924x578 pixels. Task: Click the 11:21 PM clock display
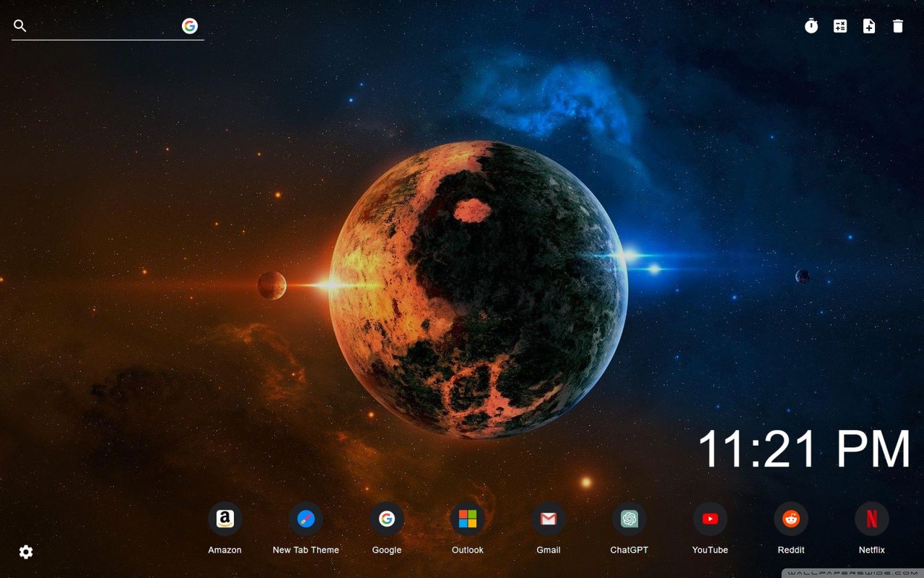click(x=804, y=449)
